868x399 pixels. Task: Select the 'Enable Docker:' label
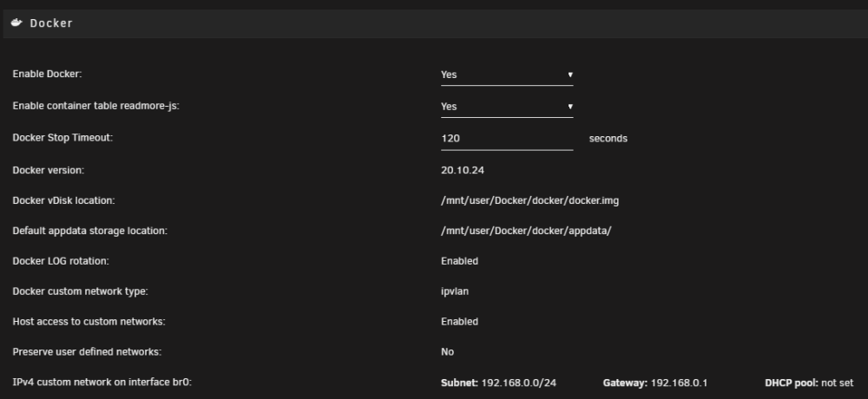pyautogui.click(x=47, y=74)
